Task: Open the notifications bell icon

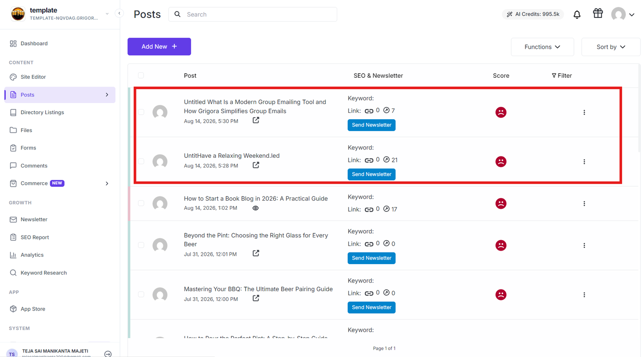Action: [577, 15]
